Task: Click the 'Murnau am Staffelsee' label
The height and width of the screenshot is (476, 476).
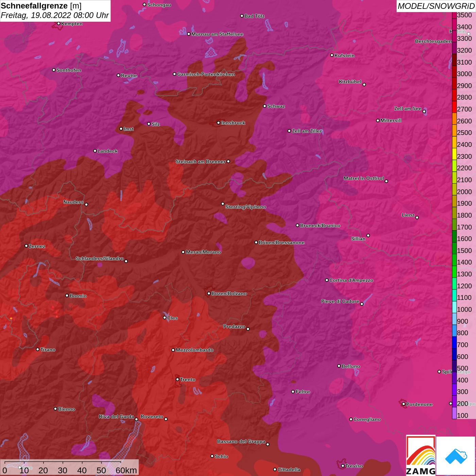Action: [x=217, y=34]
